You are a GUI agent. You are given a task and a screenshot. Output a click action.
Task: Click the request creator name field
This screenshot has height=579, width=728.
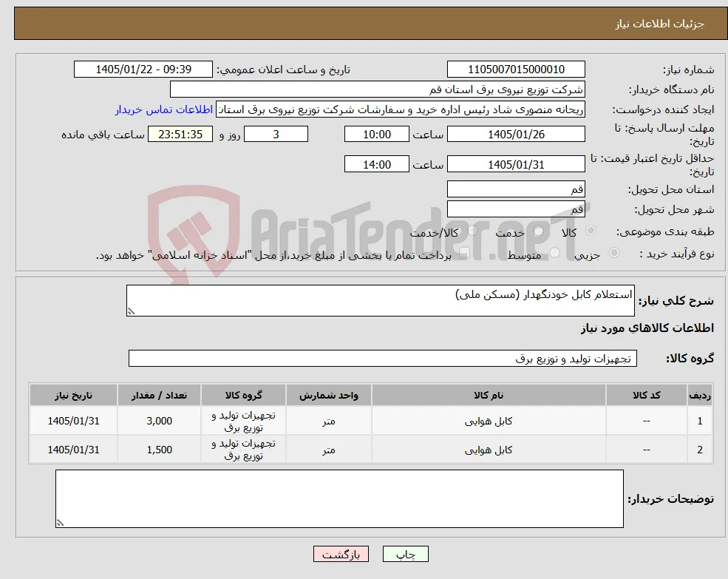[x=401, y=109]
